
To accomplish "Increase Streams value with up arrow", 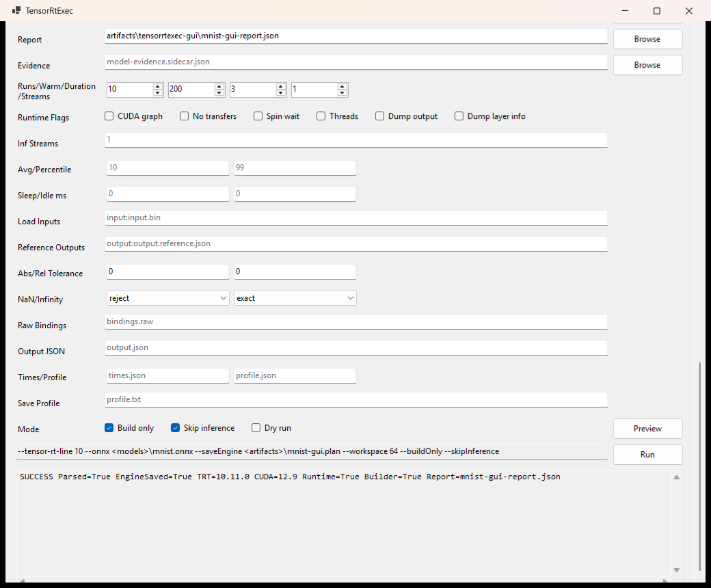I will (343, 86).
